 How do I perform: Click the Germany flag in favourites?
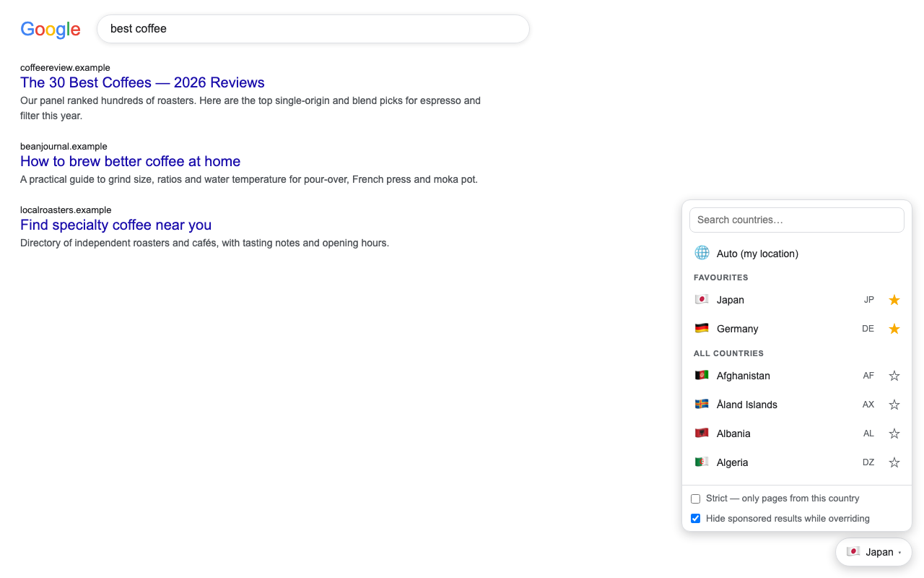coord(702,328)
